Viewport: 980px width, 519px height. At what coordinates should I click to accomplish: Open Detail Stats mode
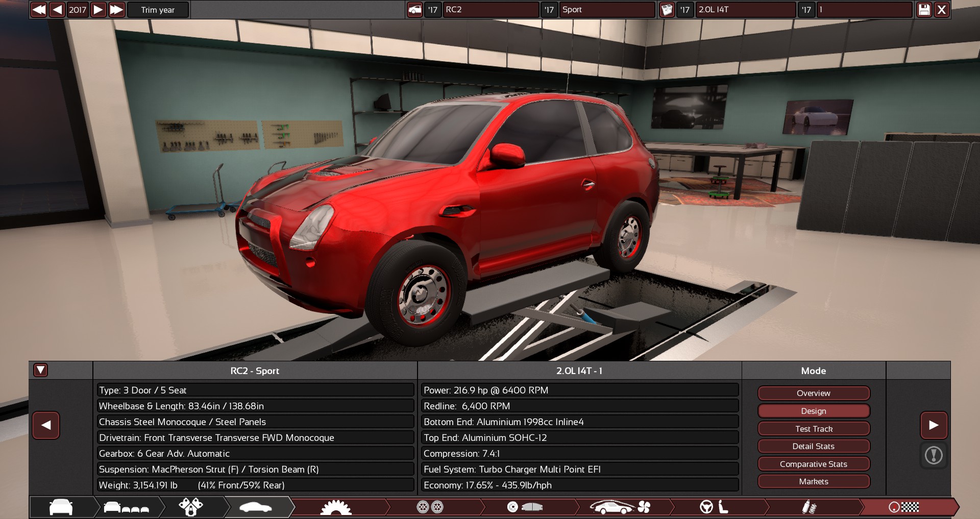click(814, 446)
